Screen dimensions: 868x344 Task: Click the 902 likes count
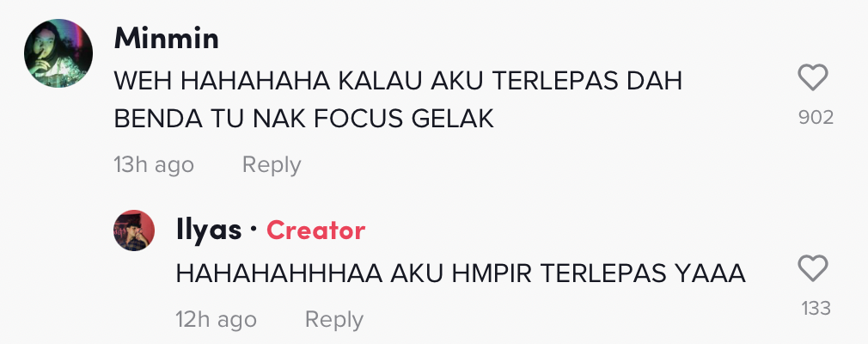click(x=816, y=118)
